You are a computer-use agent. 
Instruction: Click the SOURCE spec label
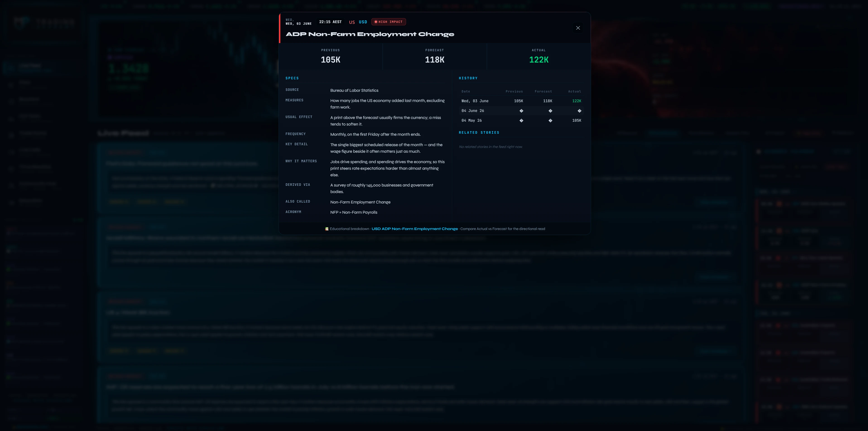(x=292, y=90)
